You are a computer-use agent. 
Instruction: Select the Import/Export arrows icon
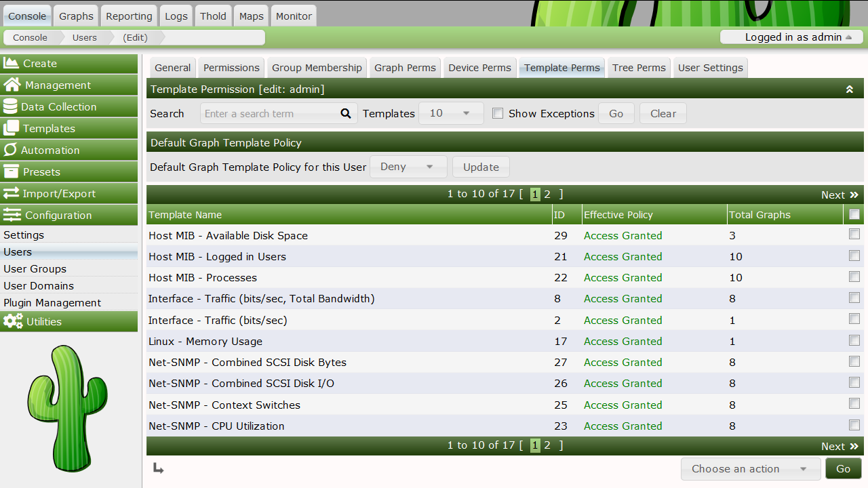tap(12, 193)
